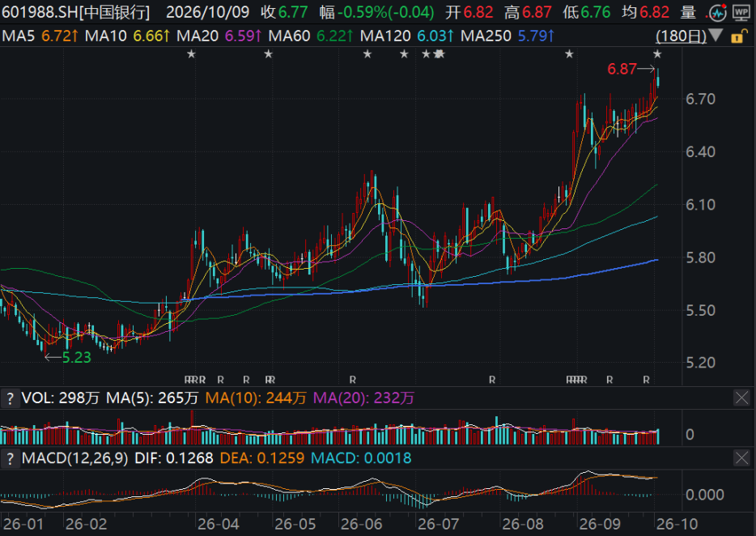Click the 26-04 date label on the time axis
This screenshot has width=756, height=536.
(x=219, y=525)
